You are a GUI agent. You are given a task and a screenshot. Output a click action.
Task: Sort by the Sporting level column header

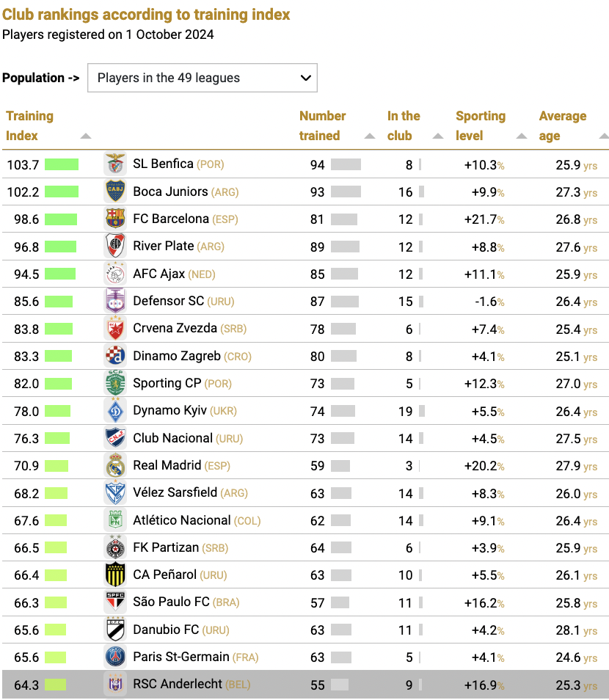click(x=481, y=125)
